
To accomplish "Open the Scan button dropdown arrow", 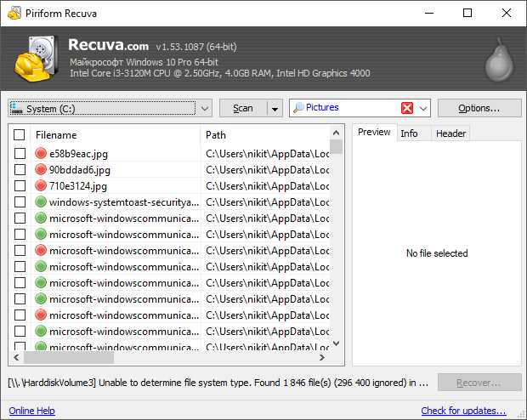I will [275, 109].
